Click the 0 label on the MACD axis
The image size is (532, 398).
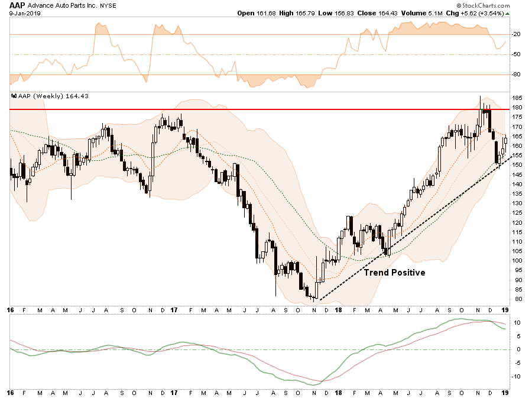tap(519, 350)
